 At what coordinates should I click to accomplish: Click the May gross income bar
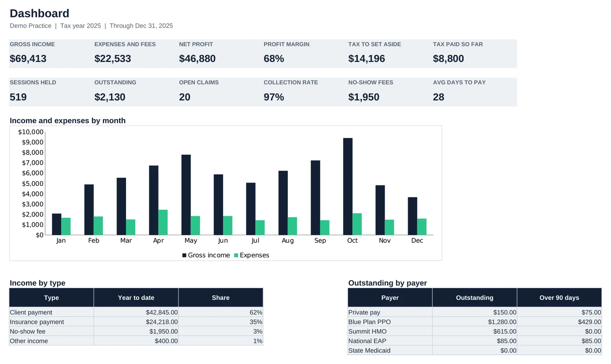186,195
